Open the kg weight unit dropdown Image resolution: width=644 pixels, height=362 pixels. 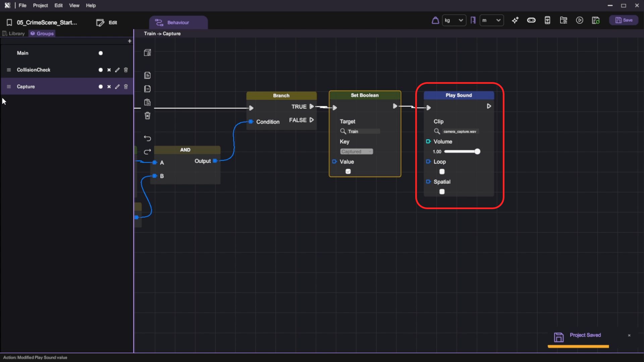[x=454, y=20]
